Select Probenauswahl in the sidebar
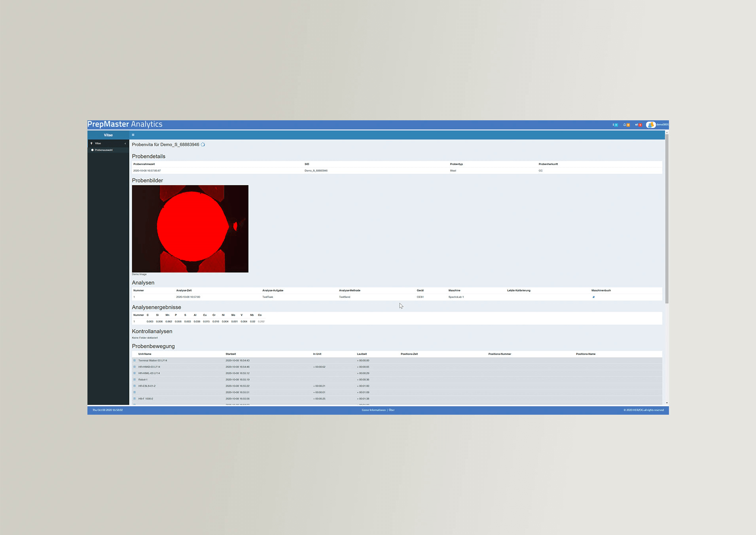The height and width of the screenshot is (535, 756). click(104, 150)
